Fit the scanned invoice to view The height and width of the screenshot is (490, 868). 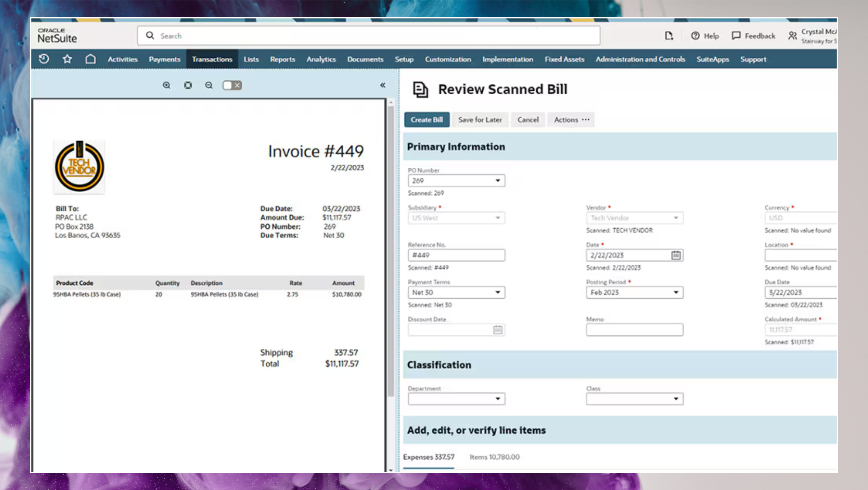(x=188, y=85)
